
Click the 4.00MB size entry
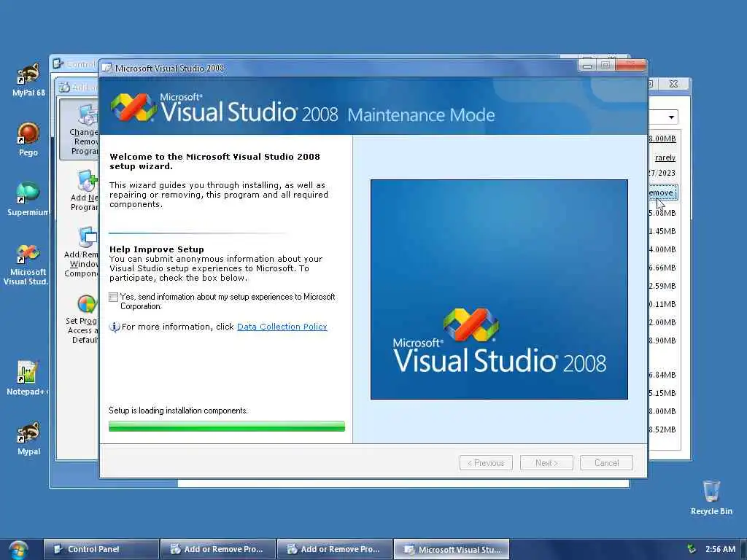tap(662, 249)
